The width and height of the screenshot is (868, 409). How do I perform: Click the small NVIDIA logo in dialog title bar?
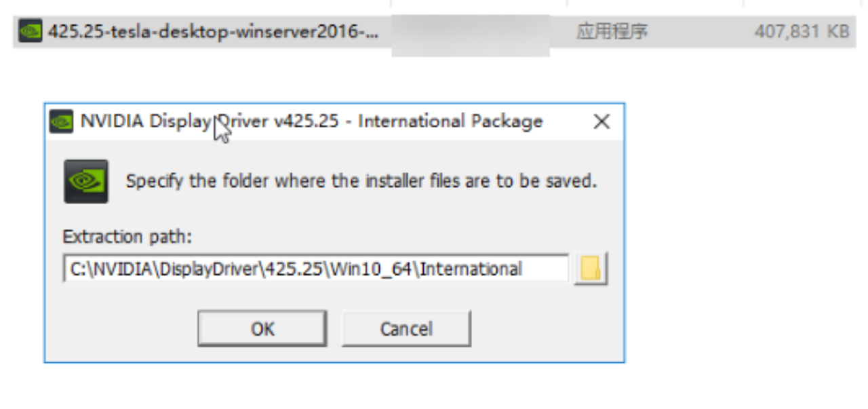tap(61, 122)
